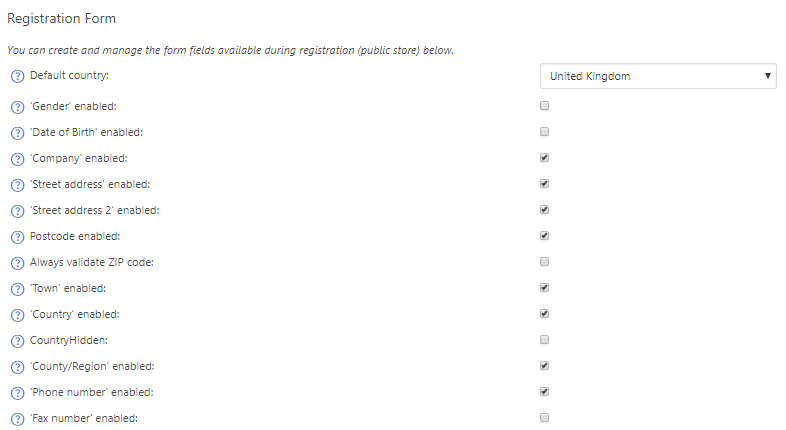Image resolution: width=786 pixels, height=430 pixels.
Task: Tick the 'Date of Birth' enabled checkbox
Action: (x=544, y=132)
